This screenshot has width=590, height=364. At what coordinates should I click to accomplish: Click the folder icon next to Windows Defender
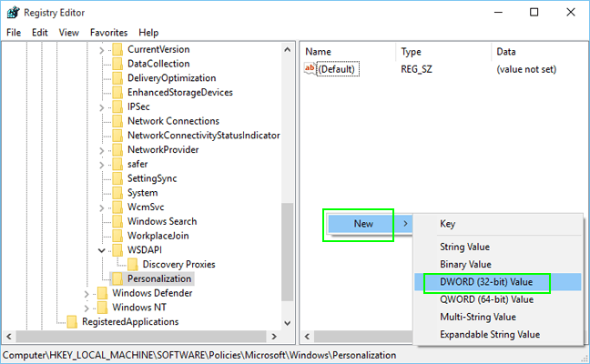(x=102, y=293)
